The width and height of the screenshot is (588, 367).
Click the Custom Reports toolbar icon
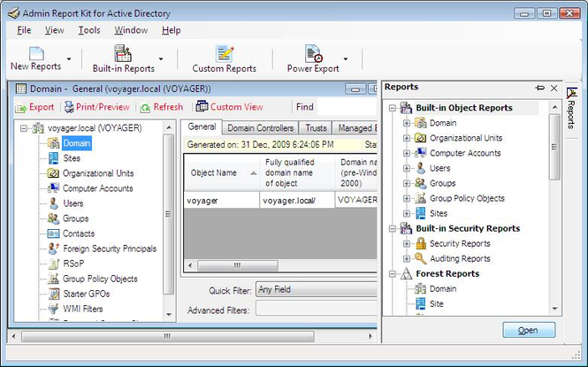click(225, 53)
